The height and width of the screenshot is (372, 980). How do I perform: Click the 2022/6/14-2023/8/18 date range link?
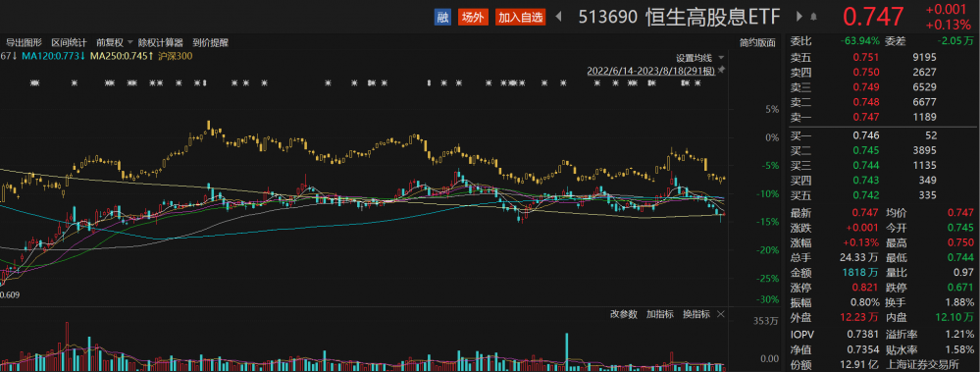click(650, 71)
